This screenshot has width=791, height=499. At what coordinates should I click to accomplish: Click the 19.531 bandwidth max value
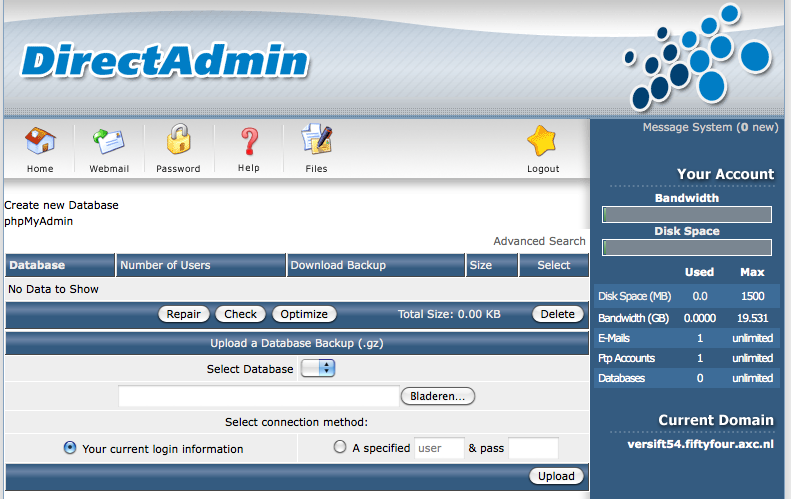[752, 318]
